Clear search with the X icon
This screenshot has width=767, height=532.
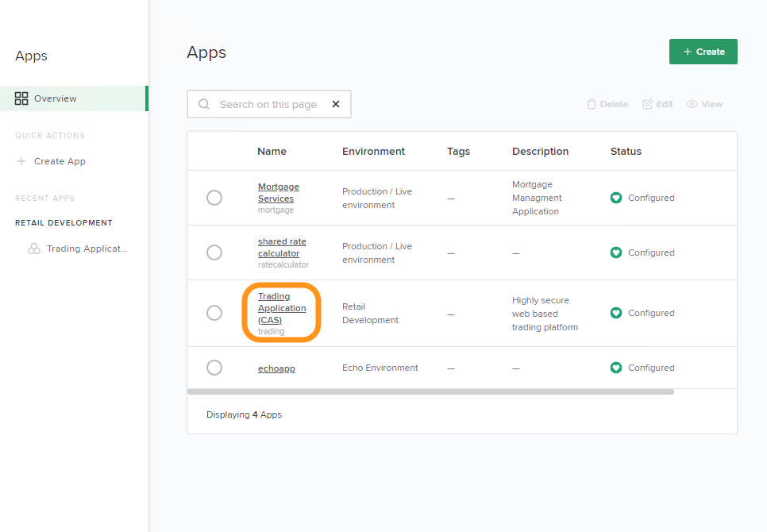pyautogui.click(x=336, y=104)
